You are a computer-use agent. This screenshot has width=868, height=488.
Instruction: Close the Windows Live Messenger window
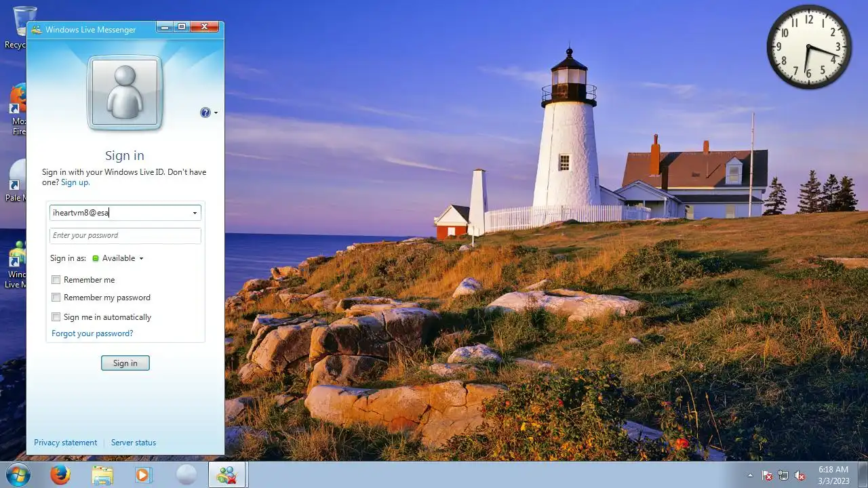coord(205,27)
